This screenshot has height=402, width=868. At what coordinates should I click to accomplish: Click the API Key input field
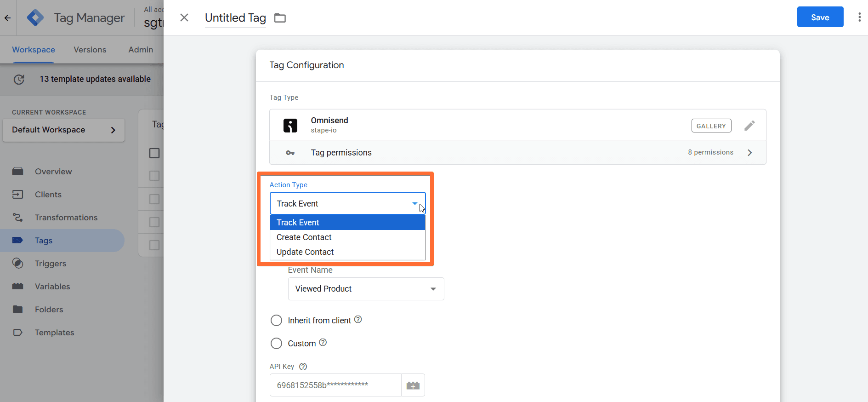pyautogui.click(x=335, y=385)
